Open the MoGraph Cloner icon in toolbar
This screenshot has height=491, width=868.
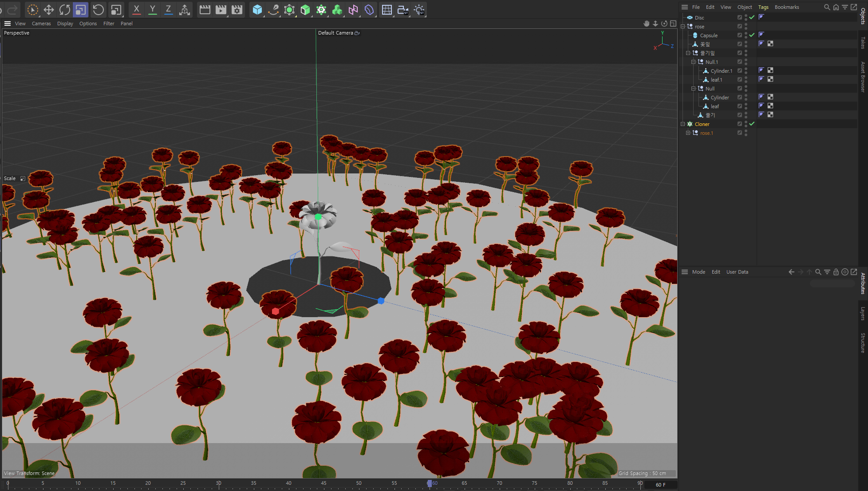(321, 10)
